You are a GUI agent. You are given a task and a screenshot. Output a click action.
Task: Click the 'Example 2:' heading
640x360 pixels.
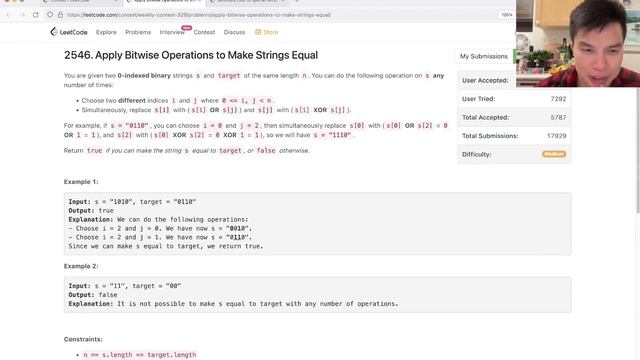(81, 266)
